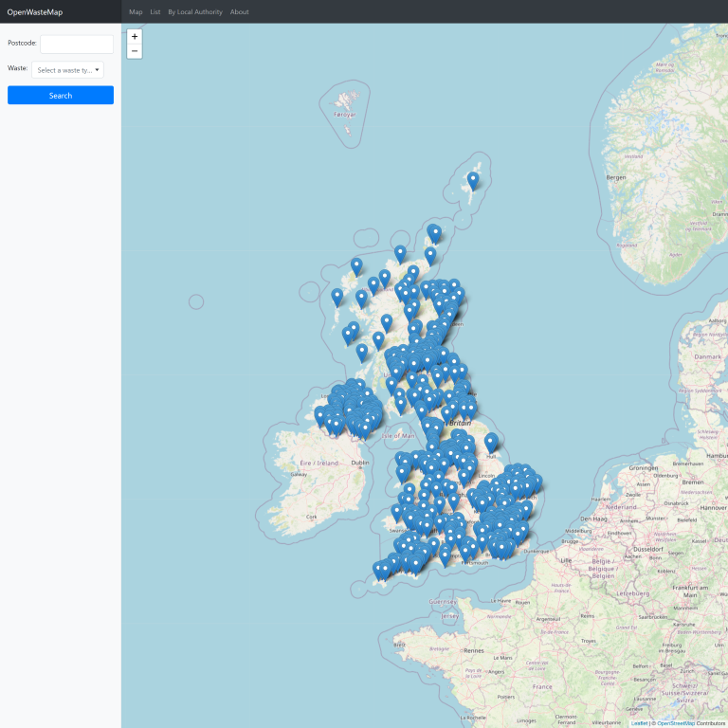Open the Waste type dropdown
The image size is (728, 728).
pos(68,69)
